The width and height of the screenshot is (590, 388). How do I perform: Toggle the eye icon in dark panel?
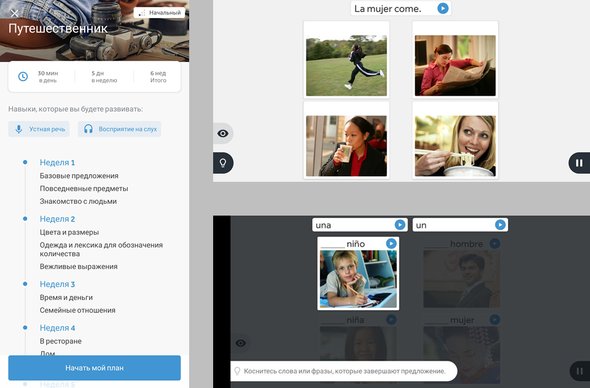241,343
